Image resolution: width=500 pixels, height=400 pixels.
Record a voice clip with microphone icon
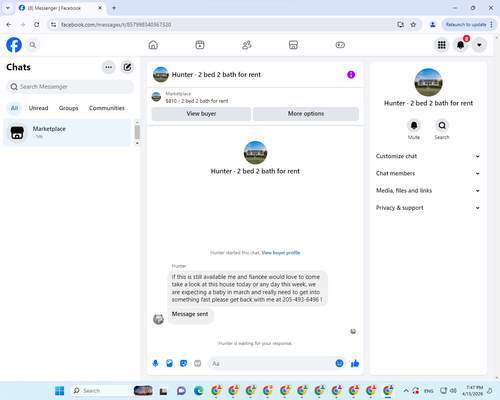[x=155, y=363]
